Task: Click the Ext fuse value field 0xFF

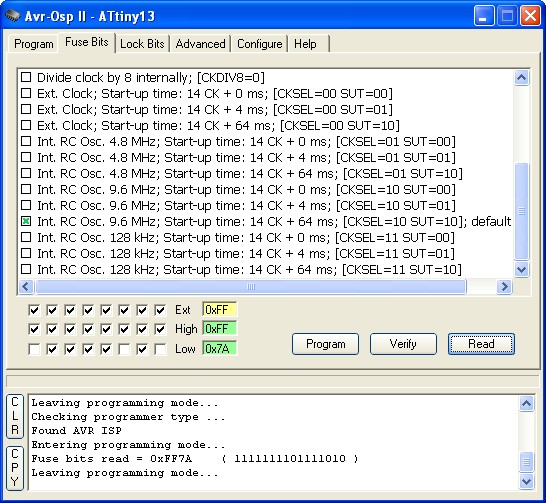Action: (219, 309)
